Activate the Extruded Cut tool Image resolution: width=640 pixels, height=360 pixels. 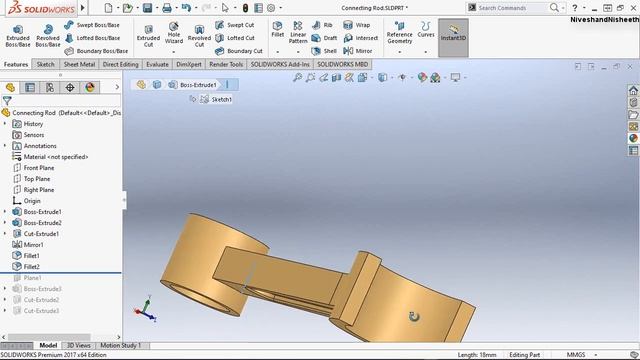(148, 36)
